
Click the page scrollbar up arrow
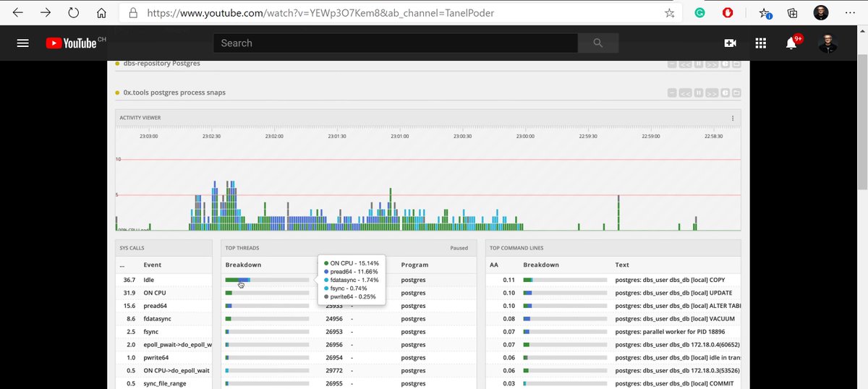click(863, 30)
